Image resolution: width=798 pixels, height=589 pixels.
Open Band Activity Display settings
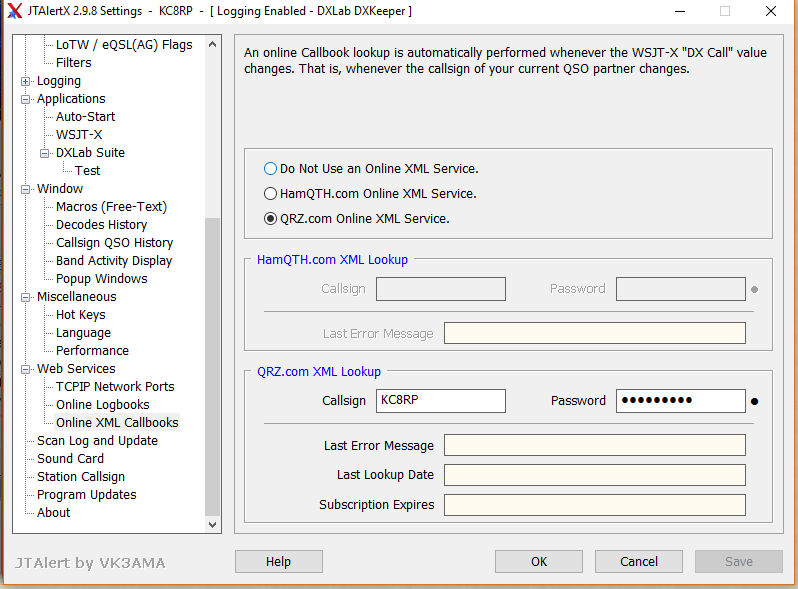(x=114, y=261)
